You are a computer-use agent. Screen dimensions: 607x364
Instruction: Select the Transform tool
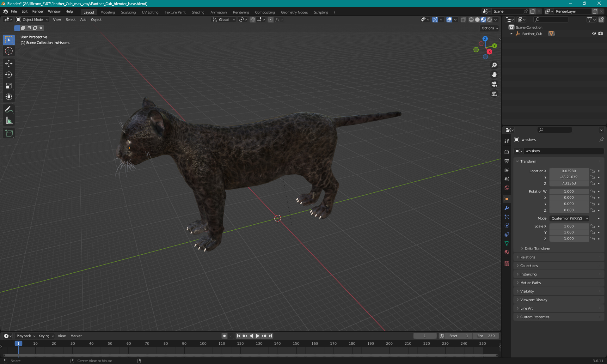pyautogui.click(x=9, y=97)
